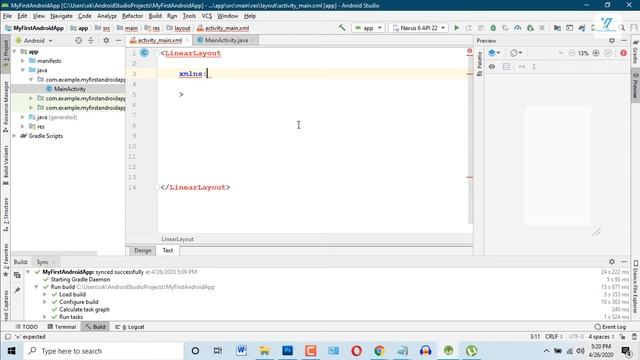Click the scroll-from-source target icon in Project panel
Viewport: 640px width, 360px height.
point(78,40)
